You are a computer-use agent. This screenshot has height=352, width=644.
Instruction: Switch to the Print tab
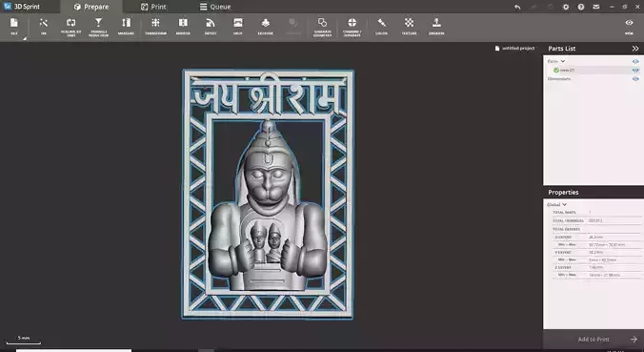pyautogui.click(x=153, y=7)
